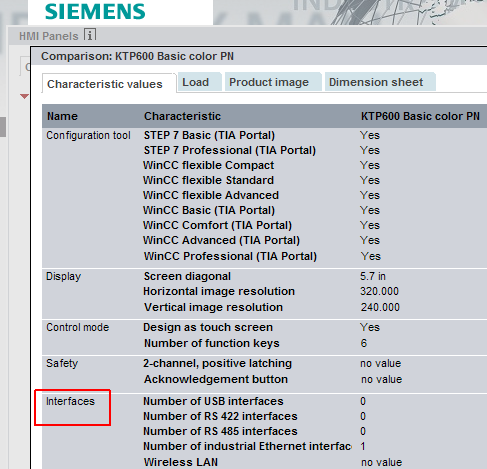Click the 5.7 in value
Screen dimensions: 487x469
coord(373,276)
